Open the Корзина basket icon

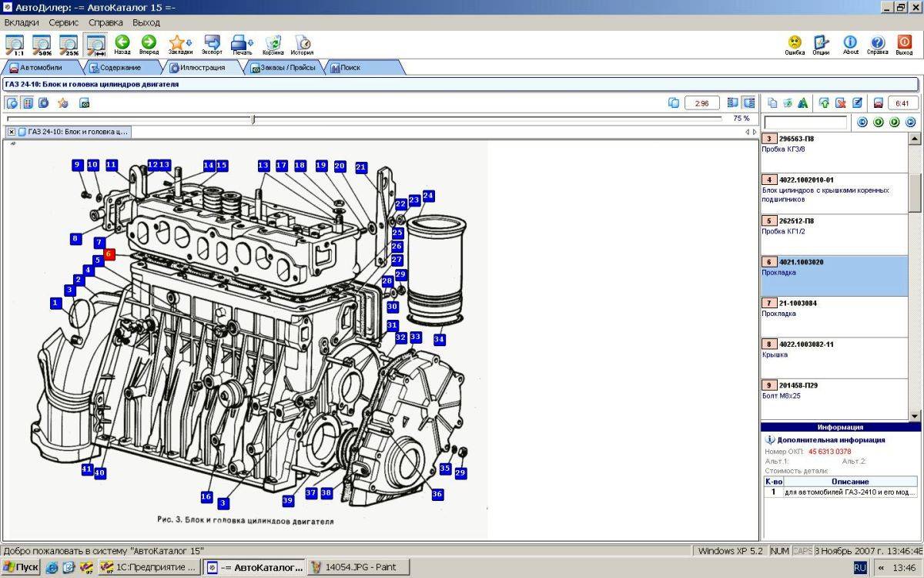pos(273,45)
